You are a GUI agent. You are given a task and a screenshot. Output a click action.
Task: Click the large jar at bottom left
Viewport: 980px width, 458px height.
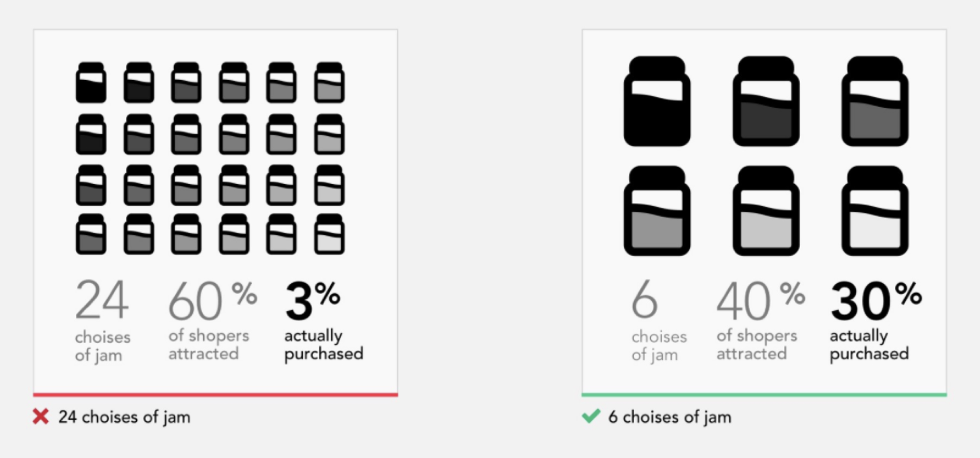[x=657, y=211]
